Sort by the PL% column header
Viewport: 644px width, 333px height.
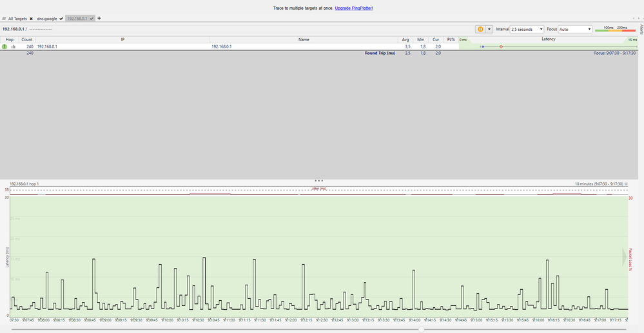pos(451,39)
